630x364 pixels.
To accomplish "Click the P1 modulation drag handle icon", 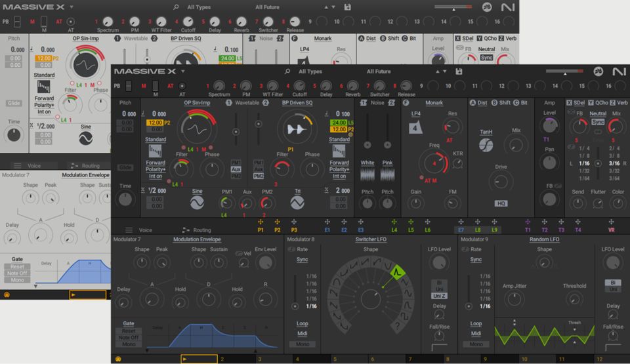I will click(x=261, y=222).
